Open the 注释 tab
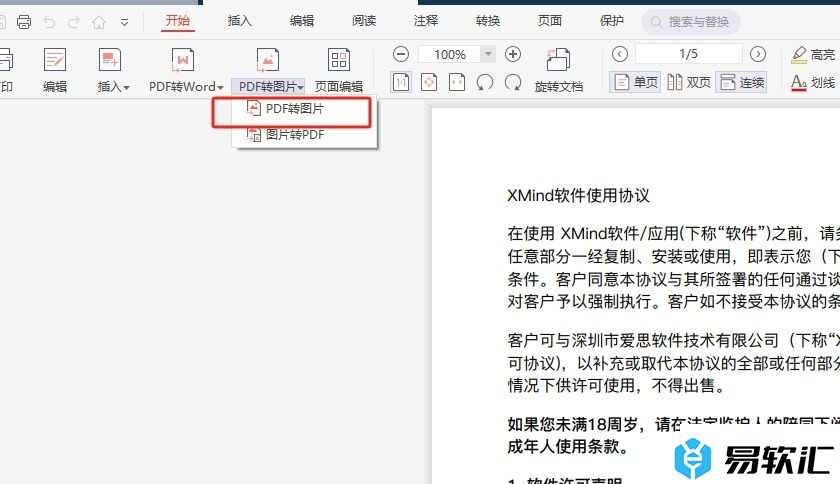This screenshot has height=484, width=840. click(x=426, y=21)
